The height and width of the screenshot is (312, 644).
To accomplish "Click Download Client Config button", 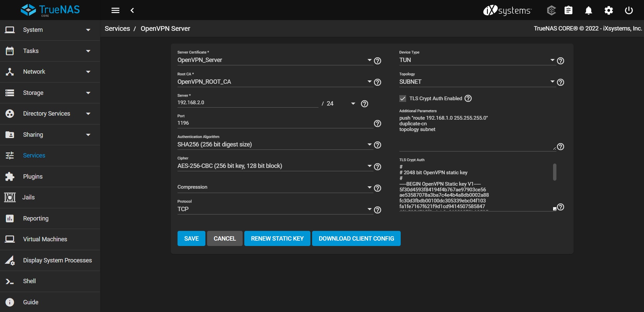I will (356, 239).
